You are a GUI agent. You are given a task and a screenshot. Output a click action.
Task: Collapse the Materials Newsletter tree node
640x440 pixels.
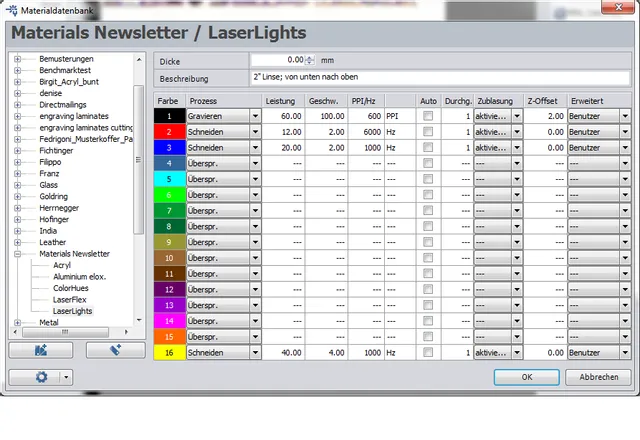click(x=17, y=254)
